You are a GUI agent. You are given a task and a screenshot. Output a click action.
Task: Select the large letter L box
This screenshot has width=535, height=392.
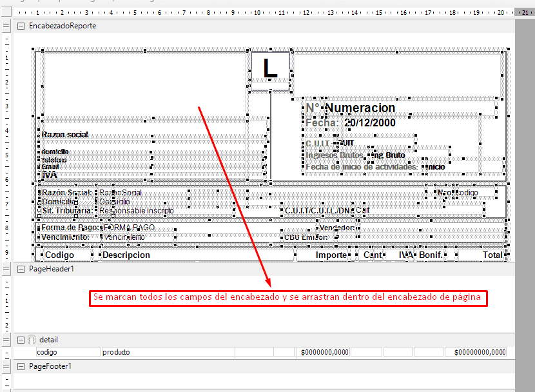click(270, 68)
